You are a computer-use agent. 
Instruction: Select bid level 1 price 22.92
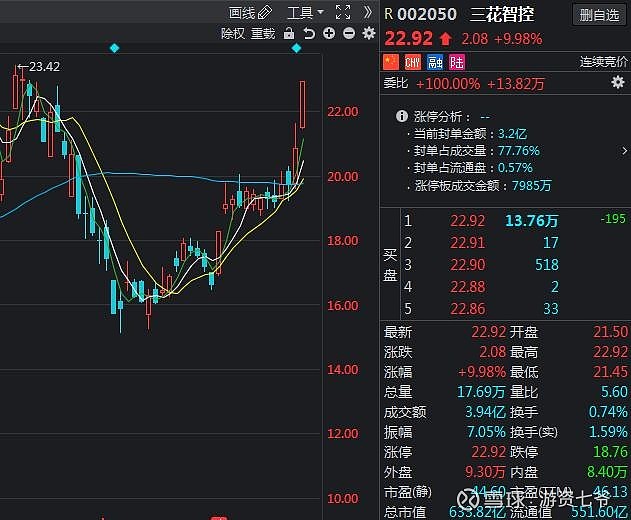[468, 221]
